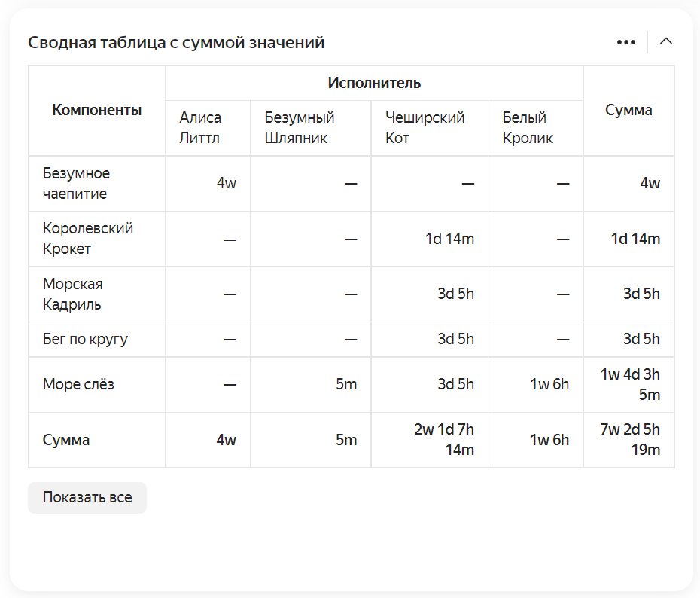This screenshot has height=598, width=700.
Task: Select the Безумный Шляпник column header
Action: [x=300, y=128]
